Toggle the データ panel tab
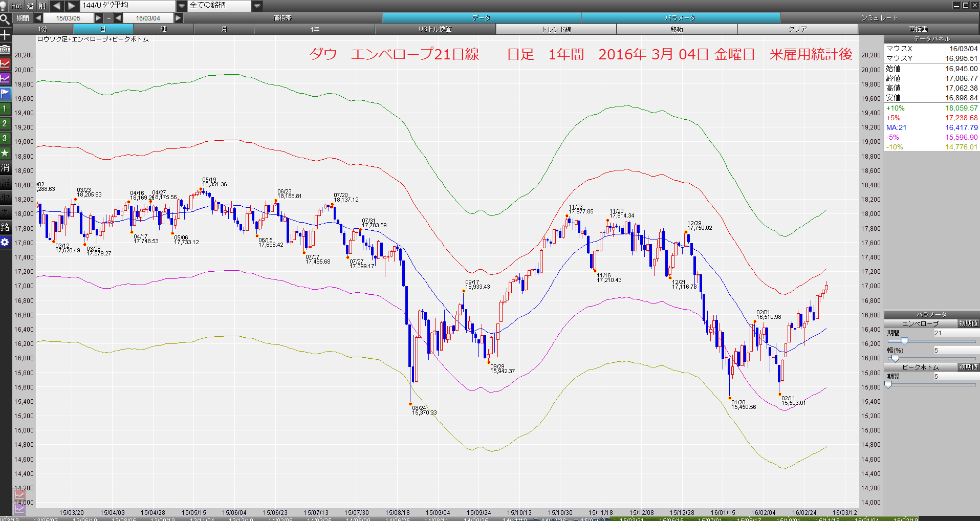The height and width of the screenshot is (521, 980). [482, 18]
